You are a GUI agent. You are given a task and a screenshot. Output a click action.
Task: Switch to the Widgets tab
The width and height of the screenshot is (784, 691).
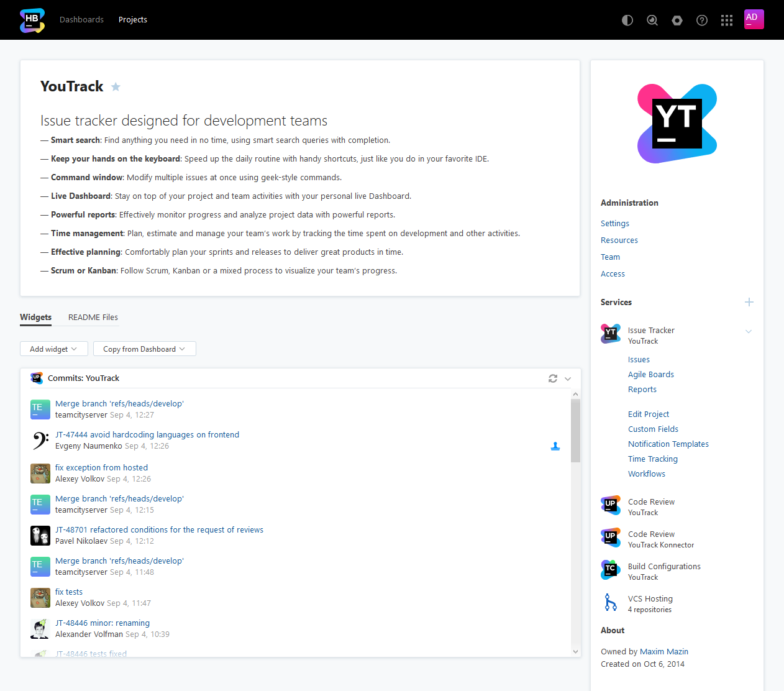(x=36, y=318)
